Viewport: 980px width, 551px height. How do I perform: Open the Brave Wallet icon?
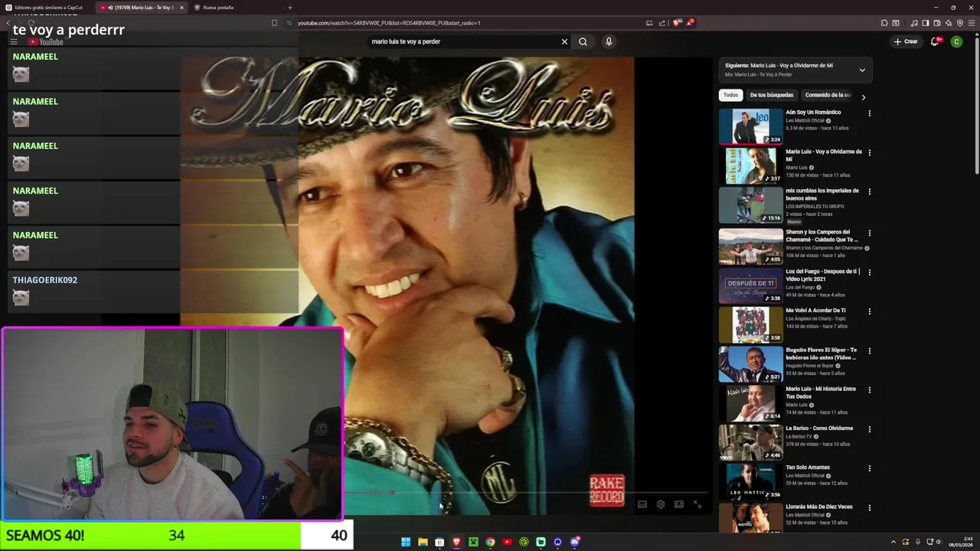pos(937,23)
